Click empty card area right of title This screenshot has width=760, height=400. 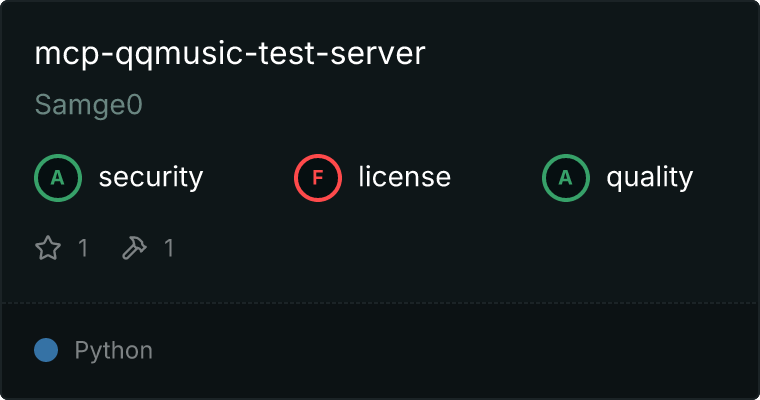click(x=590, y=55)
